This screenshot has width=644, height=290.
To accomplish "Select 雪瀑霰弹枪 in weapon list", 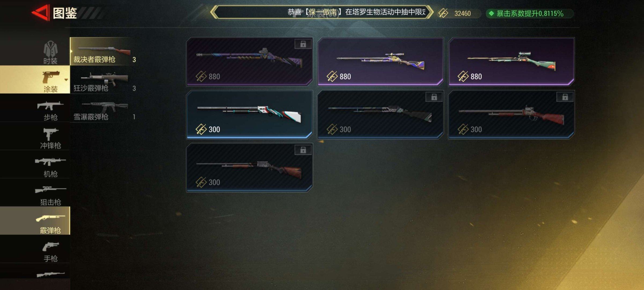I will coord(104,111).
